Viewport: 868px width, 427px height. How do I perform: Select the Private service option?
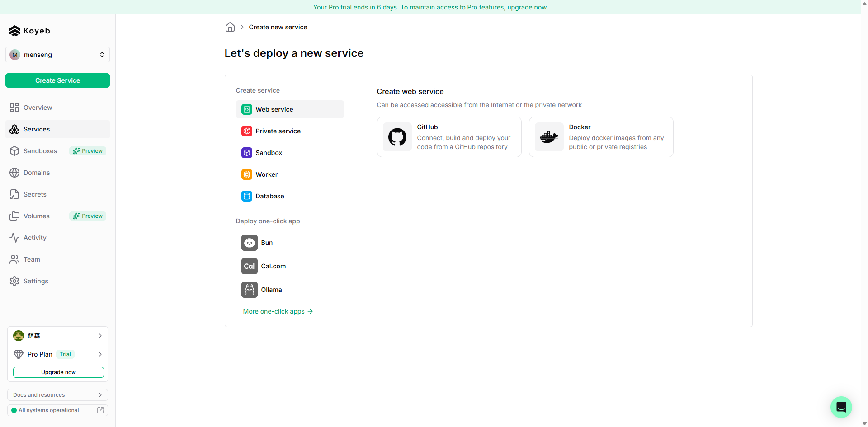[278, 131]
